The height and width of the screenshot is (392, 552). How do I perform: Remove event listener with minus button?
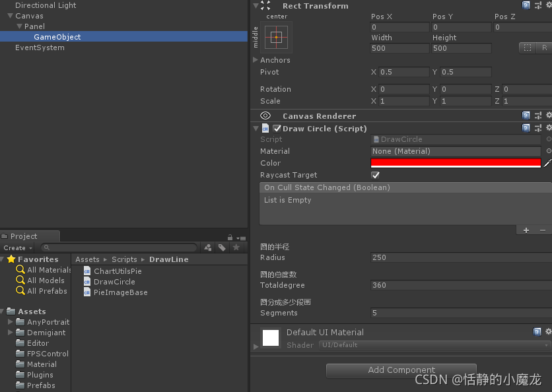(x=543, y=230)
